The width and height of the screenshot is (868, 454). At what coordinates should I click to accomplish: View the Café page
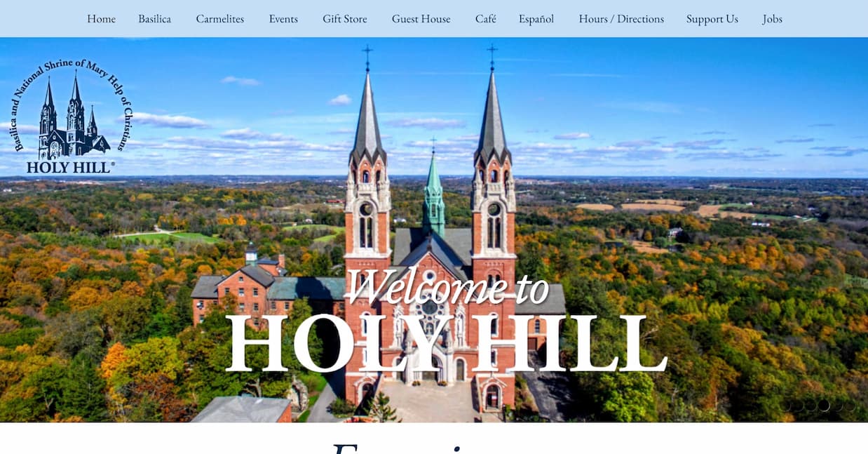(x=485, y=19)
